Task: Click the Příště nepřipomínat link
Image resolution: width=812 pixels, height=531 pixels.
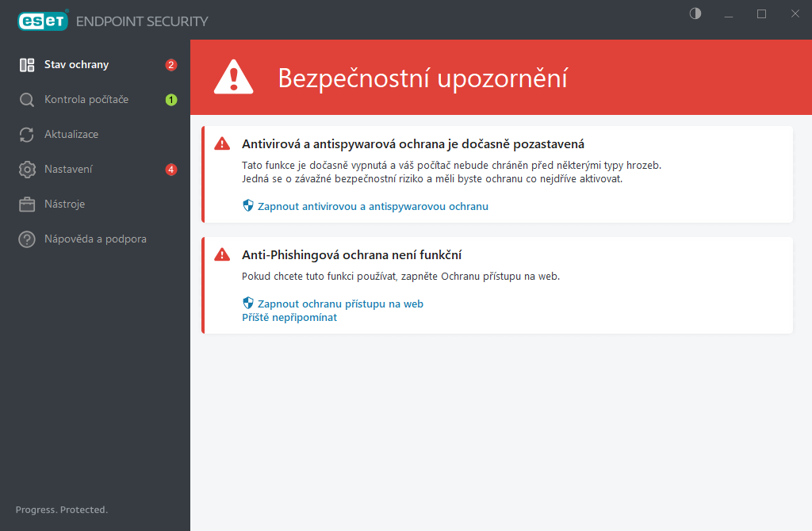Action: (x=289, y=317)
